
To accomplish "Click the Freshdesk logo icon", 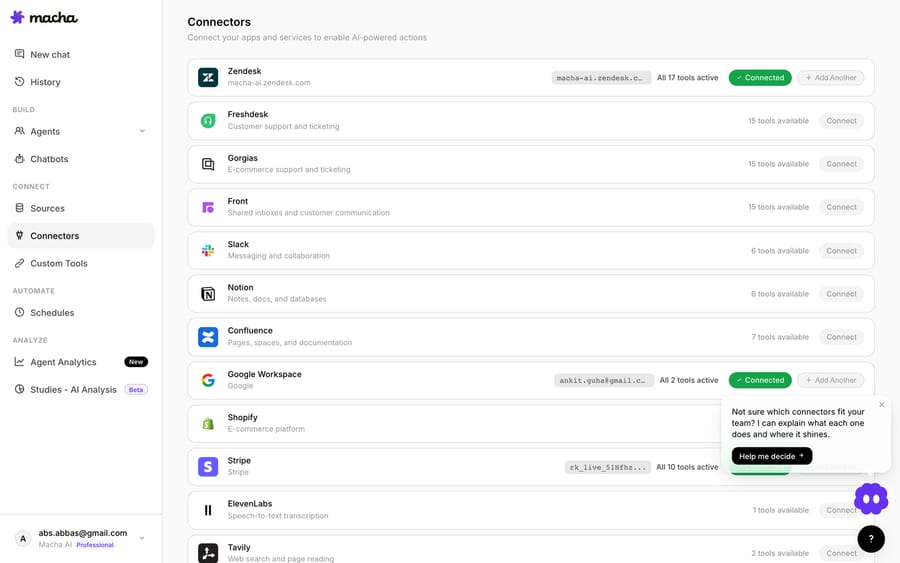I will (208, 121).
